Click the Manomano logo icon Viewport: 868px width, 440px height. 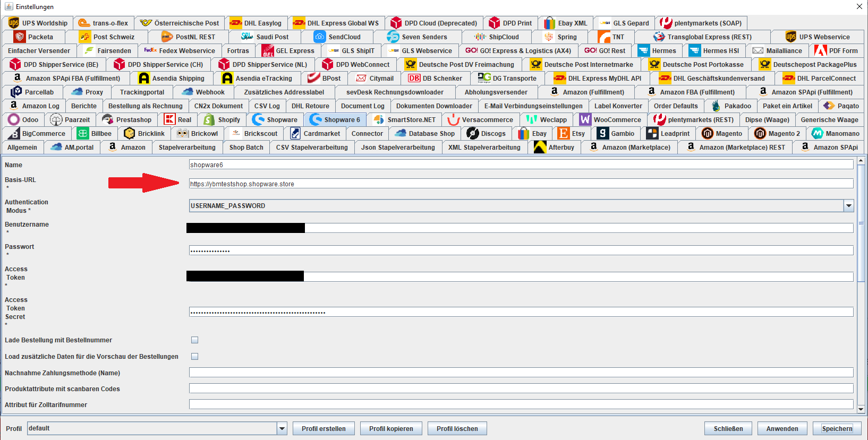pyautogui.click(x=818, y=133)
